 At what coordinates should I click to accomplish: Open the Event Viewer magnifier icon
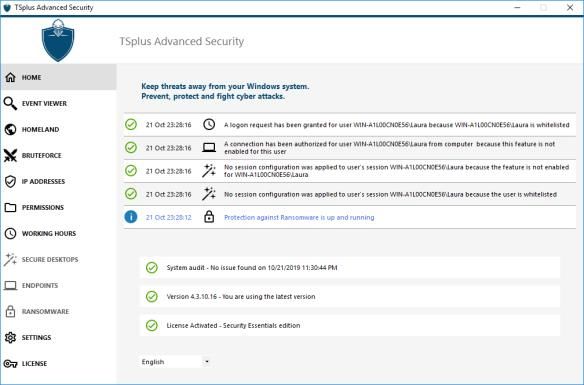tap(10, 104)
